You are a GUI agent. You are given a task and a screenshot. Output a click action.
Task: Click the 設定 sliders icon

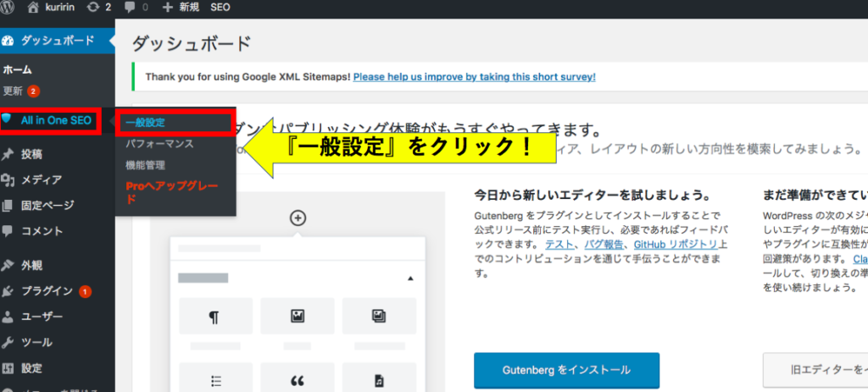(7, 368)
